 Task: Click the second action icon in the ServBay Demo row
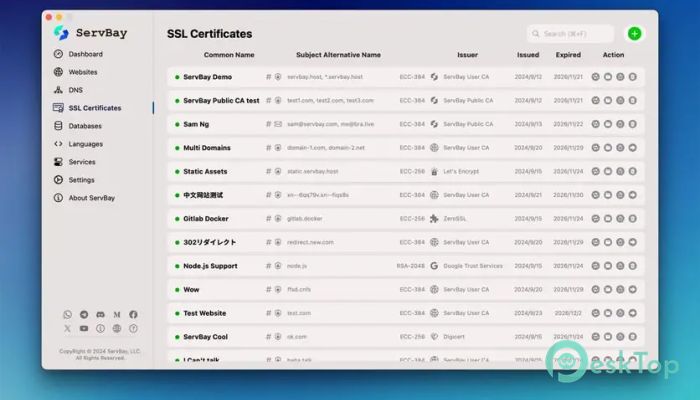pyautogui.click(x=608, y=77)
